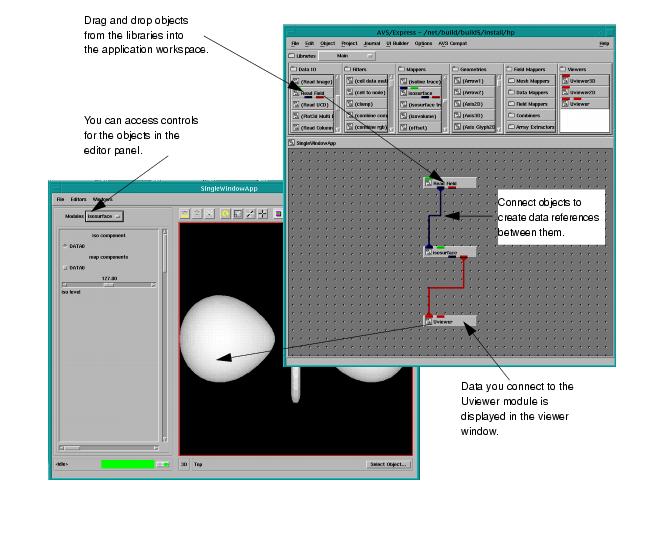
Task: Open the Editors menu in SingleWindowApp
Action: coord(78,201)
